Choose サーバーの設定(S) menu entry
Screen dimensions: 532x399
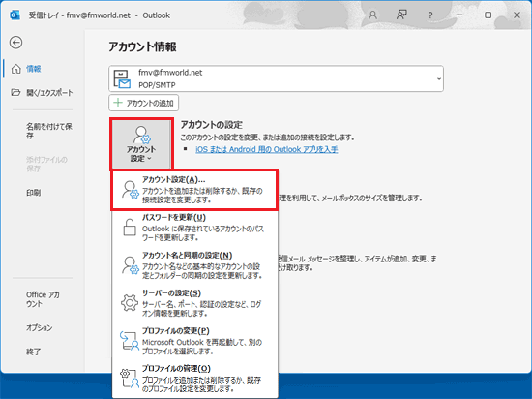pyautogui.click(x=194, y=303)
